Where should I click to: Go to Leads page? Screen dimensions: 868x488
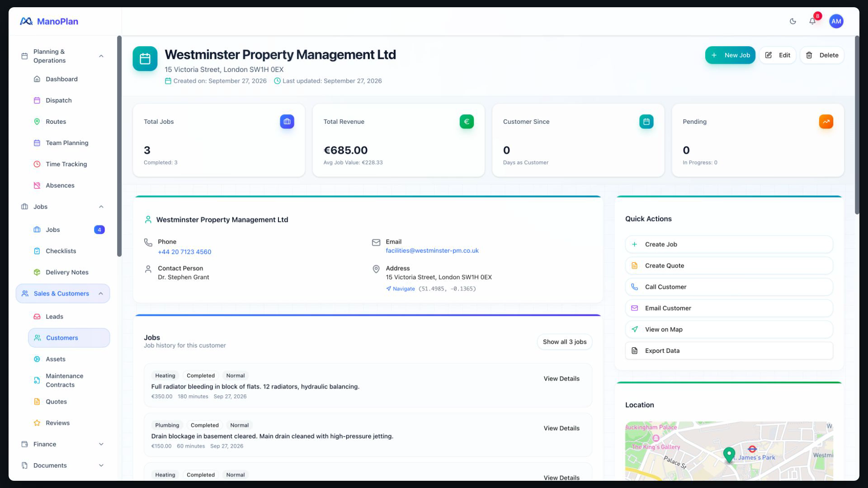69,317
